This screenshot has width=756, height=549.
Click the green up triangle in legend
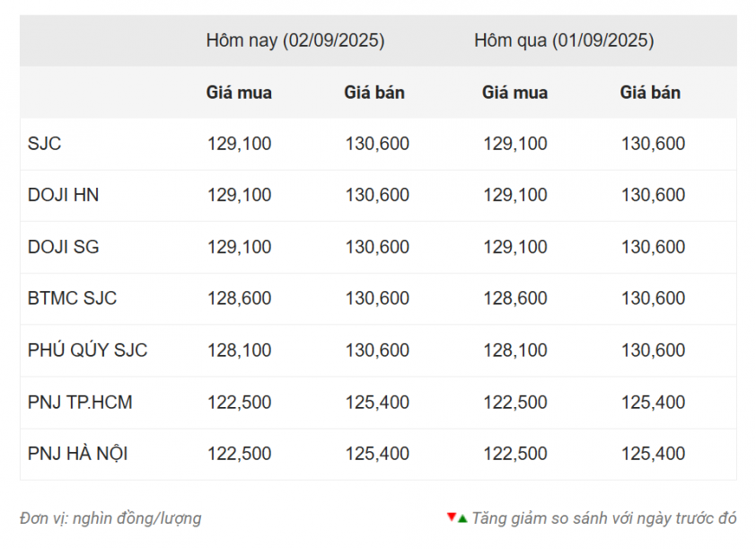462,518
